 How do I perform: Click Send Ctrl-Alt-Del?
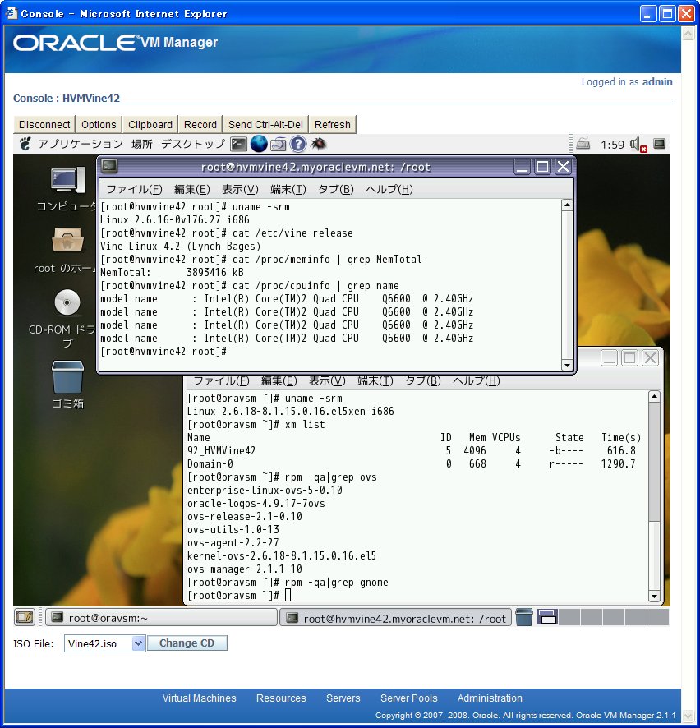click(265, 124)
